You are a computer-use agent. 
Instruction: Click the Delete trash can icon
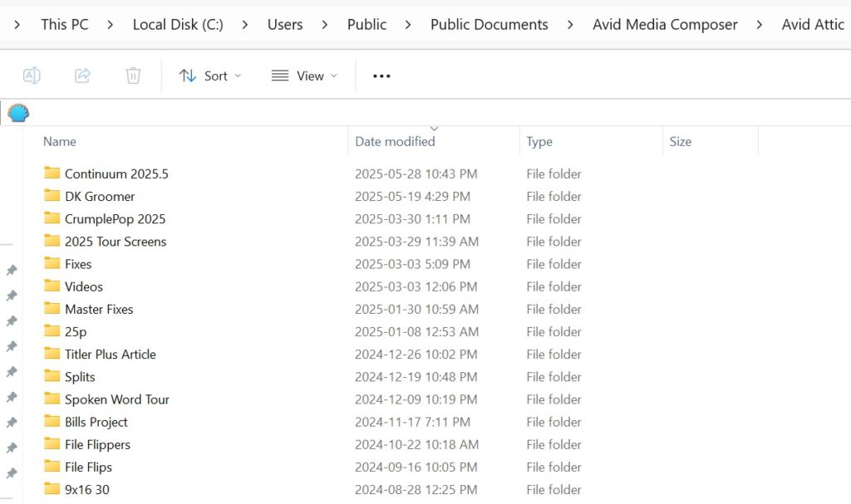[x=133, y=76]
